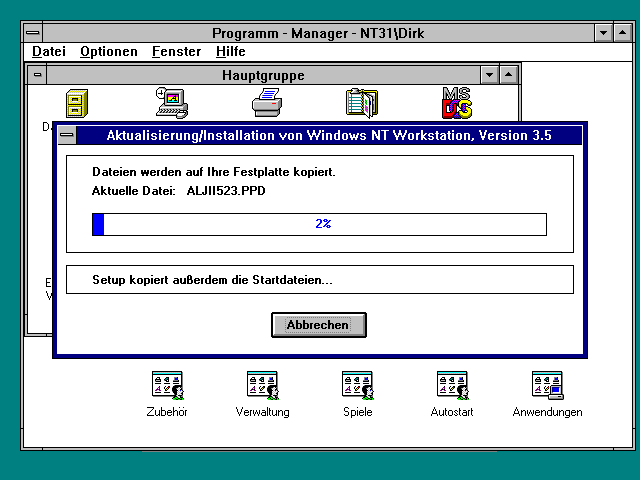Click the Programm - Manager title bar

point(318,33)
